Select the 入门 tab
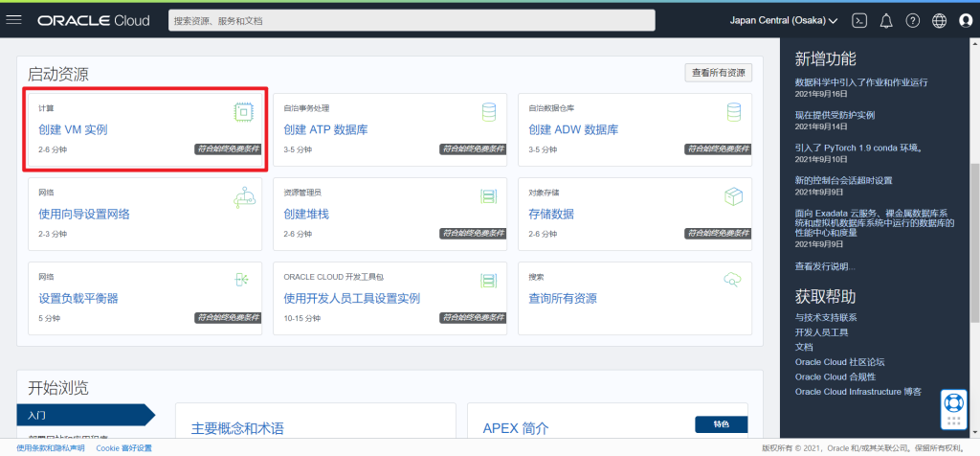Image resolution: width=980 pixels, height=456 pixels. click(86, 415)
